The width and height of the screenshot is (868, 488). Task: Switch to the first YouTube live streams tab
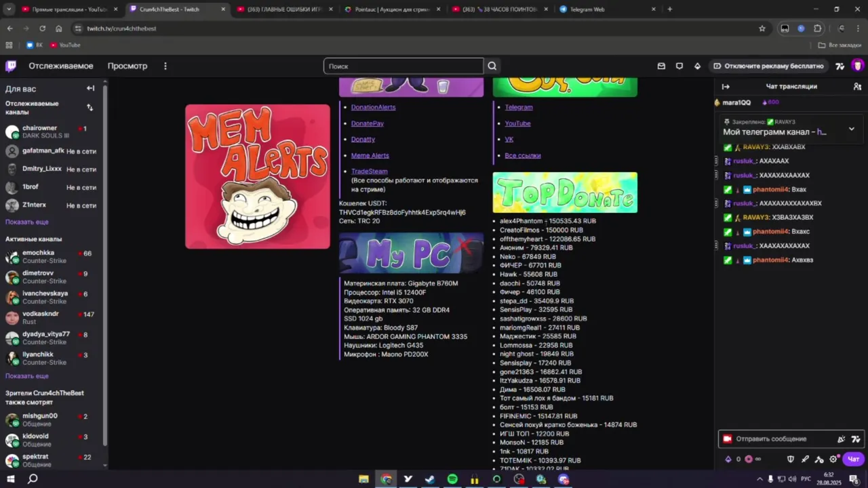click(x=70, y=9)
